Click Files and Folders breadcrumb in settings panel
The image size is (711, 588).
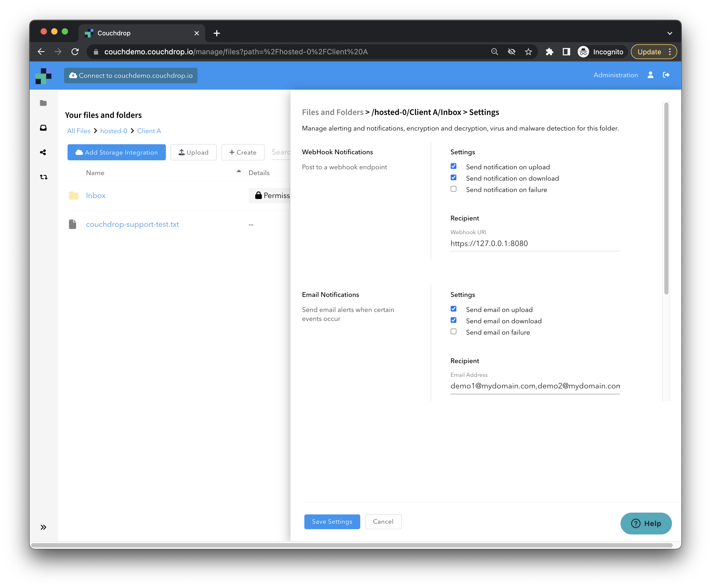333,112
